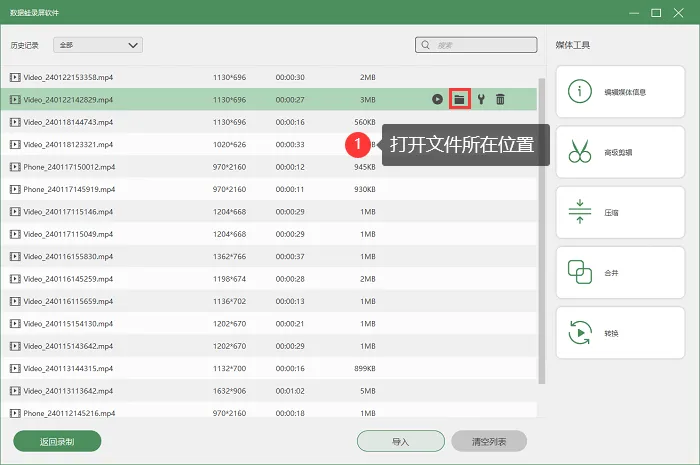Click the 00:00:30 duration cell
Image resolution: width=700 pixels, height=465 pixels.
[290, 77]
